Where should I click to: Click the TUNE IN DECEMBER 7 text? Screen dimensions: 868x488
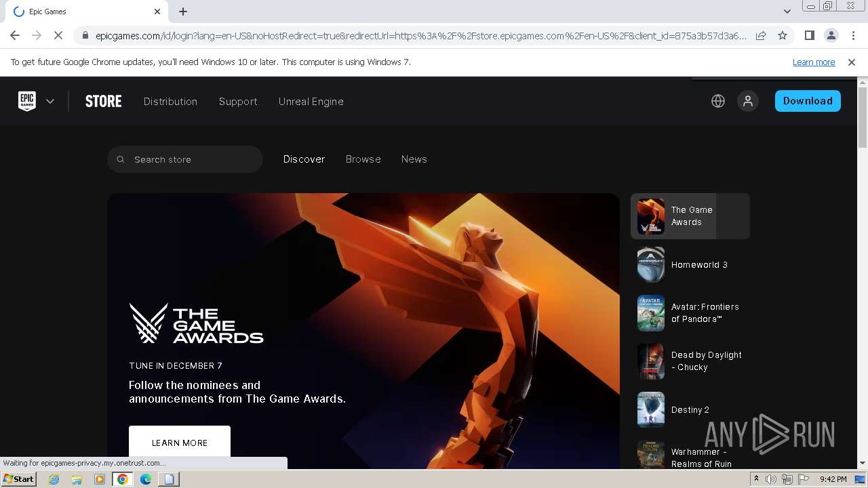176,365
